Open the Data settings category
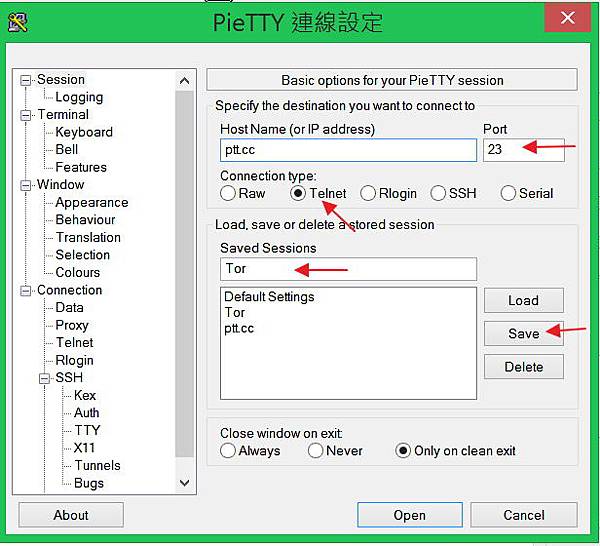This screenshot has width=600, height=546. tap(69, 308)
